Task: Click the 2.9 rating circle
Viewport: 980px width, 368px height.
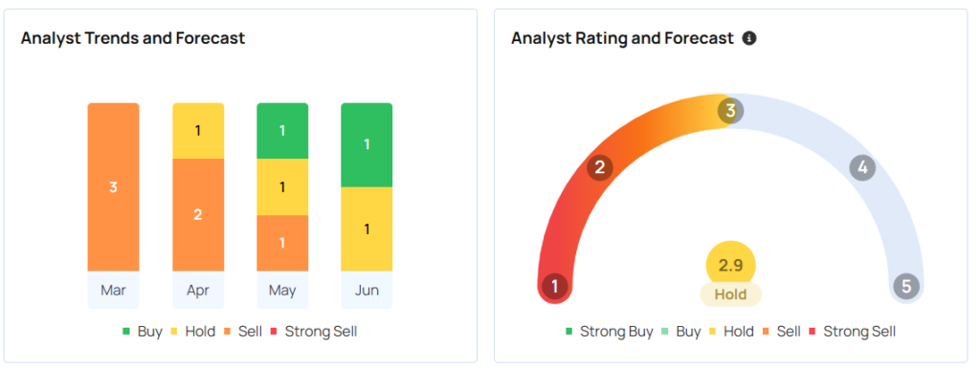Action: (730, 265)
